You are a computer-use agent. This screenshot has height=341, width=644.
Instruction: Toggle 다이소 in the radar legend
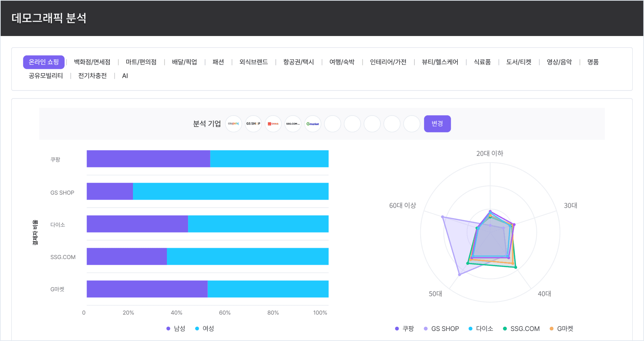pos(481,329)
